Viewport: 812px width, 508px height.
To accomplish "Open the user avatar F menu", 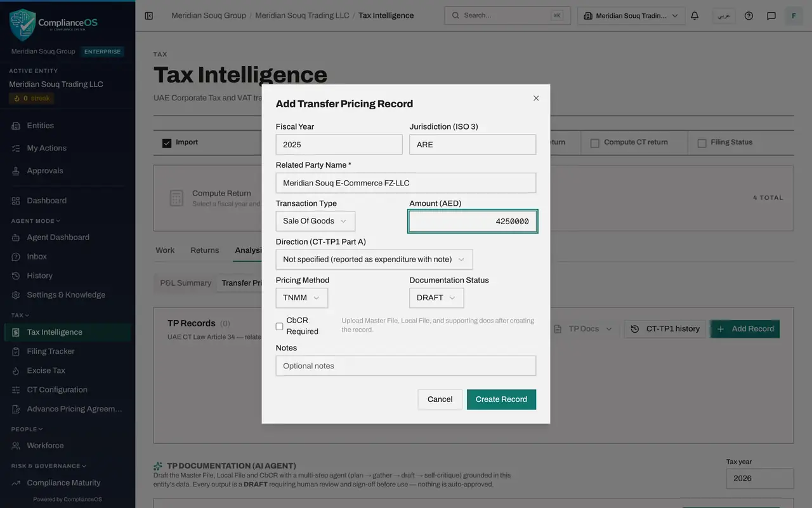I will coord(794,15).
